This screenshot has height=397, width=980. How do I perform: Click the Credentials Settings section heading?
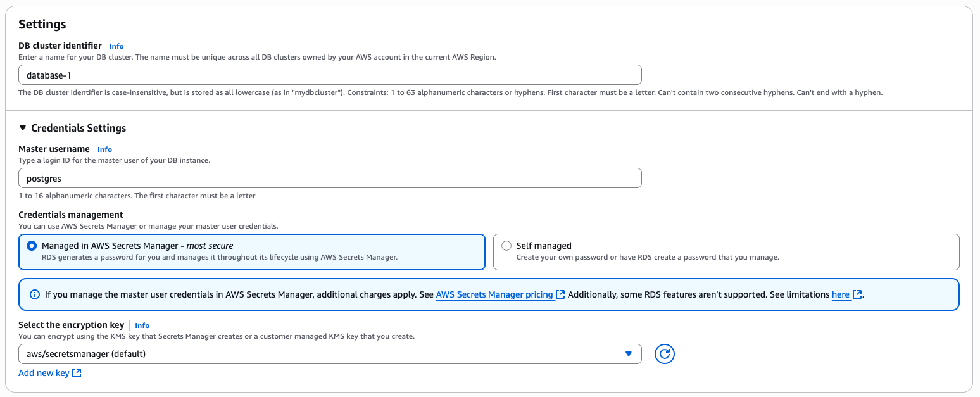point(79,128)
